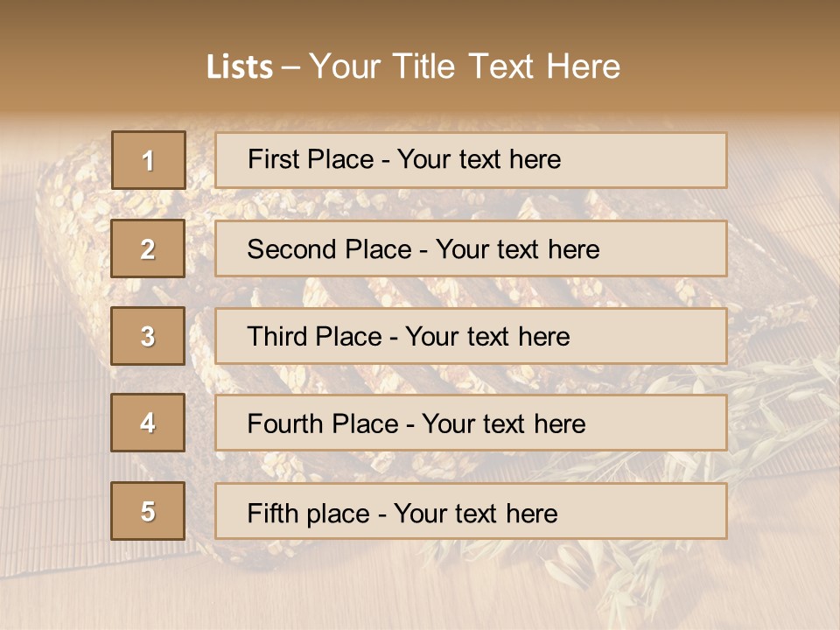Viewport: 840px width, 630px height.
Task: Click 'Your Title Text Here' in title
Action: [465, 67]
